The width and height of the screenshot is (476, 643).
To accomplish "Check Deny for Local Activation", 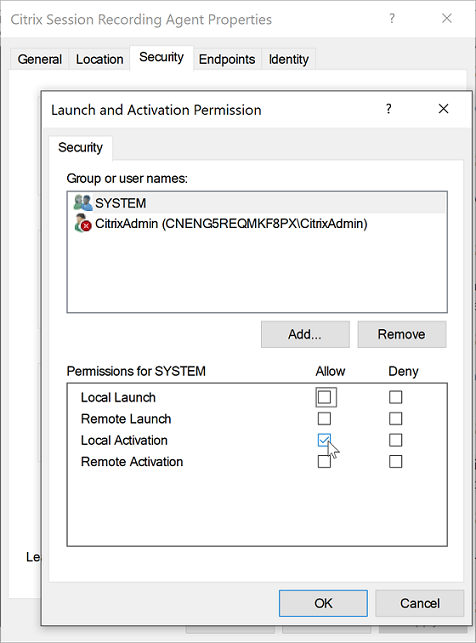I will click(396, 440).
